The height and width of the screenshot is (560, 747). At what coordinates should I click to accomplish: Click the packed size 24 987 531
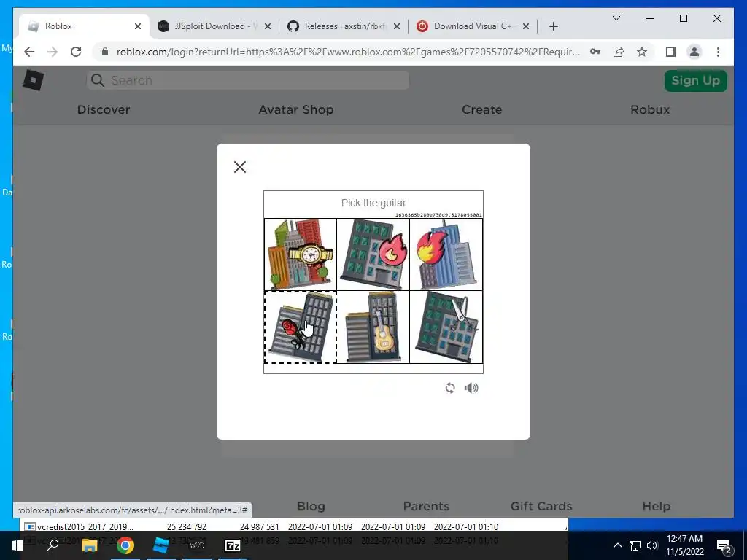pos(259,526)
